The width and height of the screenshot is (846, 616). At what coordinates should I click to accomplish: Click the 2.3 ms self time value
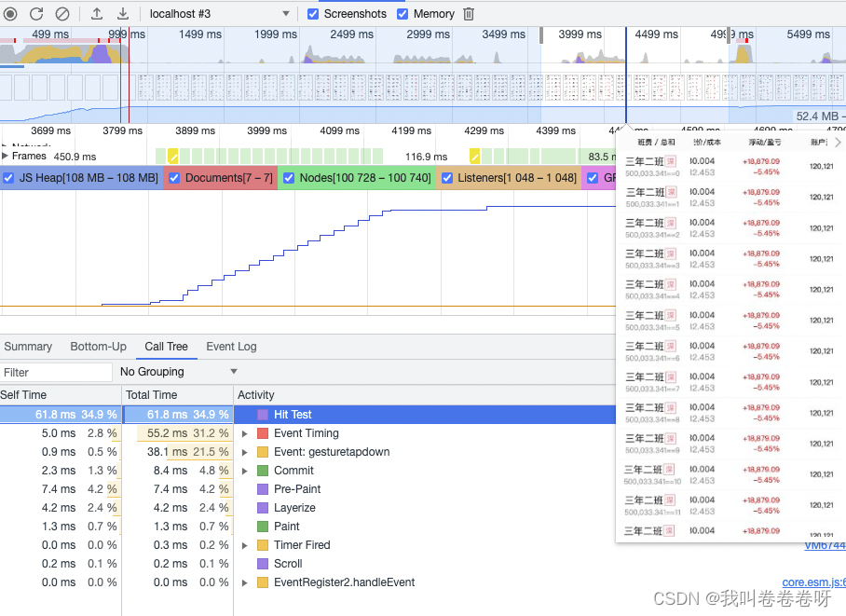59,471
